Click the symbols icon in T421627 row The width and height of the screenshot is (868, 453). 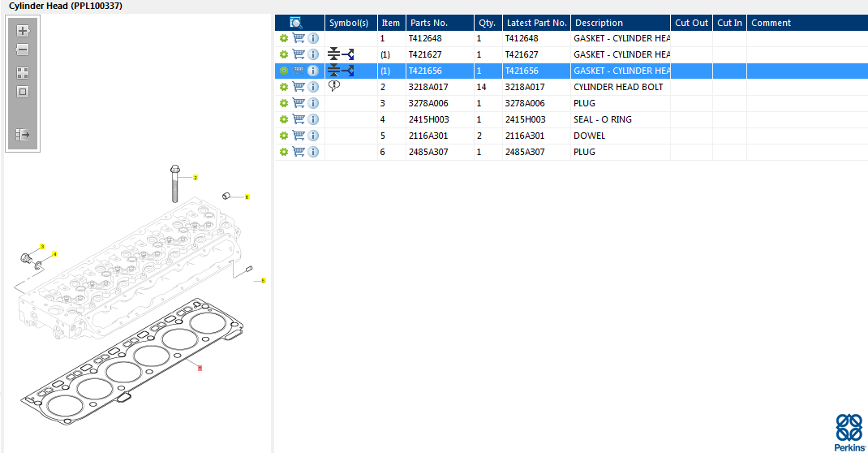click(x=341, y=54)
